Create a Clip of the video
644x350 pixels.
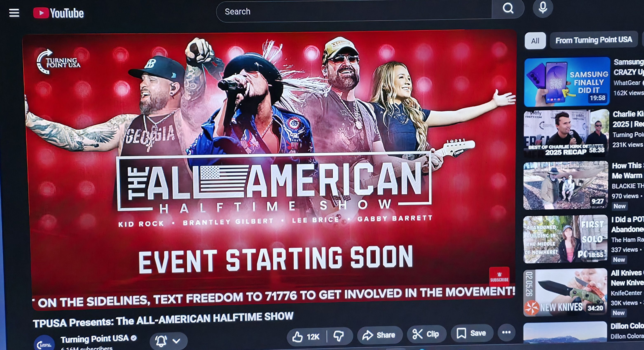point(426,334)
